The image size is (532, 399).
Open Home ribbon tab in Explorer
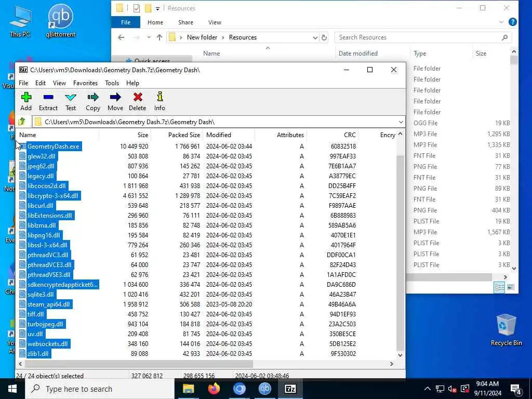click(x=155, y=22)
